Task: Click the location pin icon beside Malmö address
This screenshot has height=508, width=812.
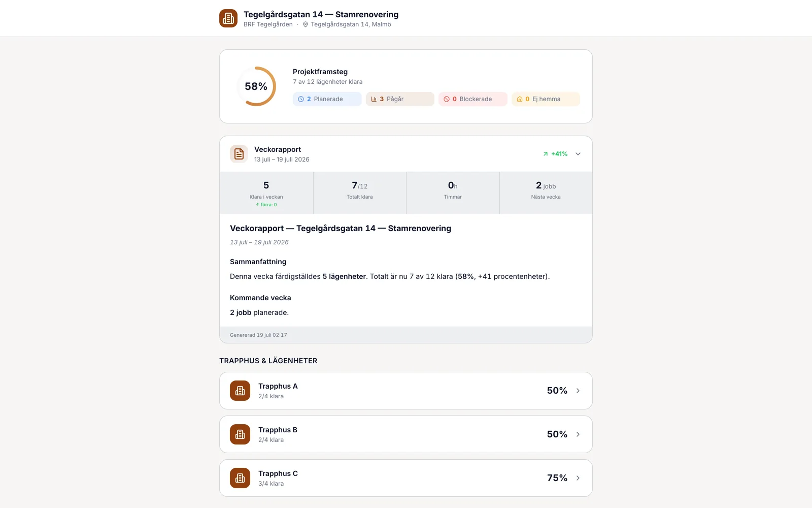Action: 306,24
